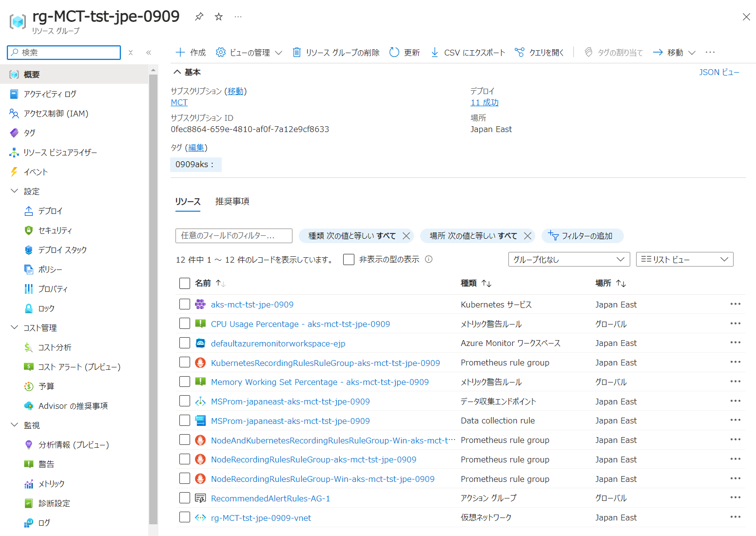The height and width of the screenshot is (536, 756).
Task: Open toolbar overflow ellipsis menu
Action: (710, 52)
